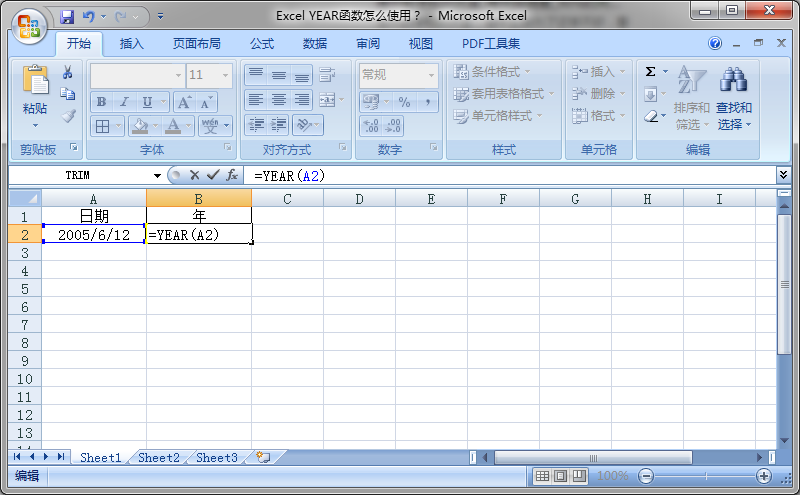Image resolution: width=800 pixels, height=495 pixels.
Task: Open Excel help question mark
Action: tap(715, 43)
